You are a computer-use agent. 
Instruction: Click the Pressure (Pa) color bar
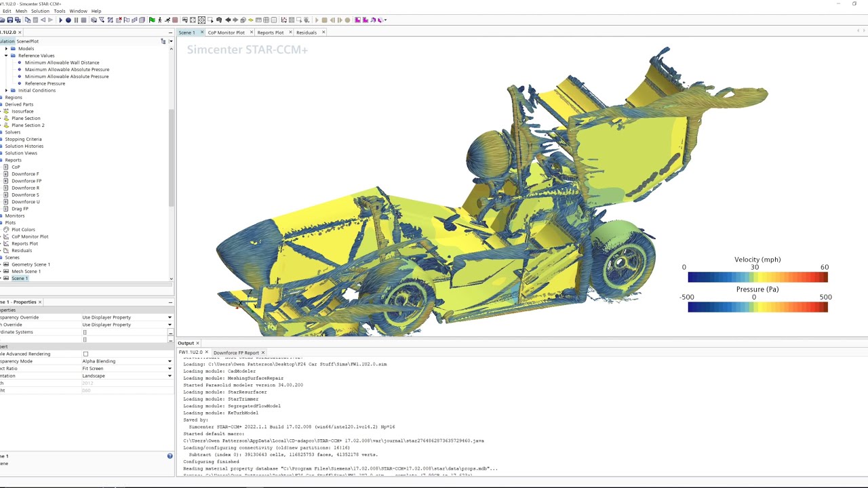[757, 307]
